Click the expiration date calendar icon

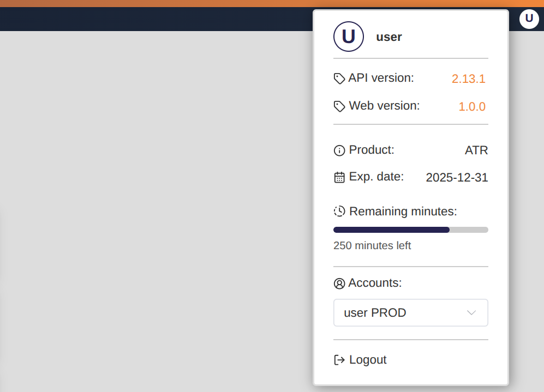[x=339, y=178]
